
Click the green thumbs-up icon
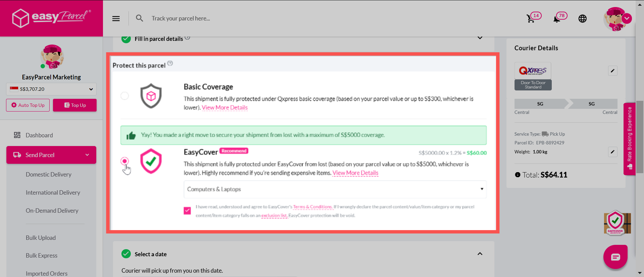[131, 135]
